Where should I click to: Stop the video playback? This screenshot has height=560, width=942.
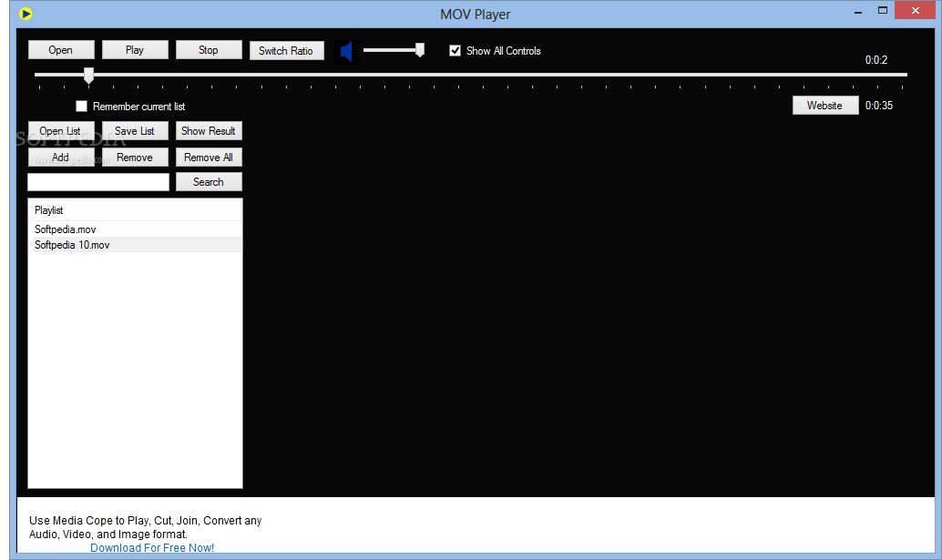click(x=209, y=50)
